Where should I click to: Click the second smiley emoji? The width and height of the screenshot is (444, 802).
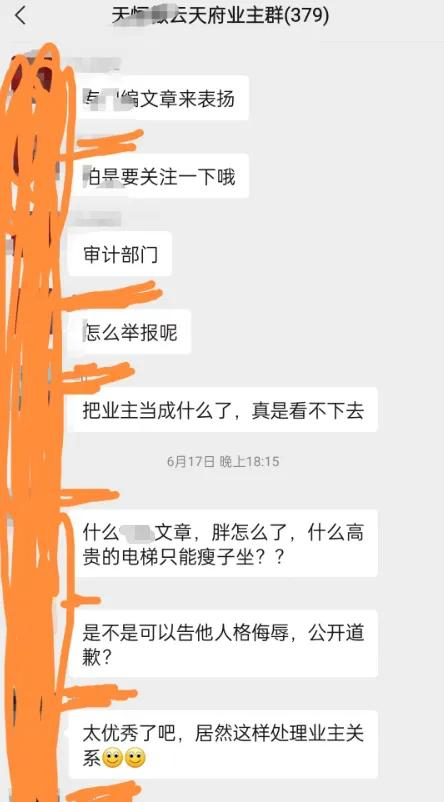point(136,758)
